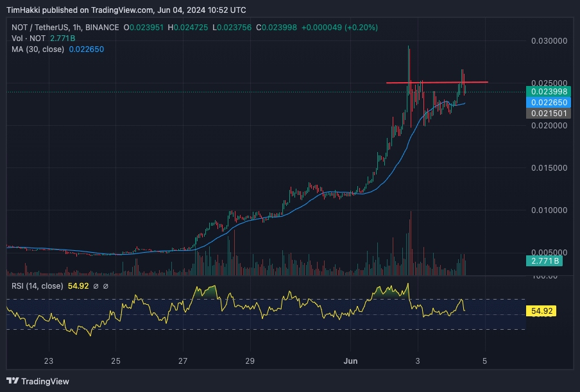Click the TradingView logo at bottom left
The width and height of the screenshot is (580, 392).
pyautogui.click(x=38, y=381)
